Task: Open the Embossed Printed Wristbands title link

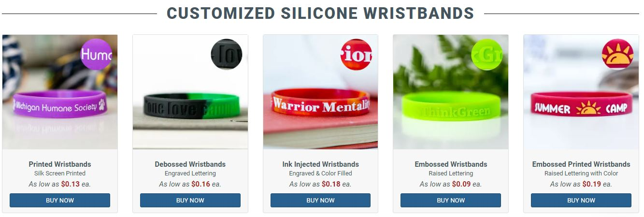Action: pyautogui.click(x=581, y=164)
